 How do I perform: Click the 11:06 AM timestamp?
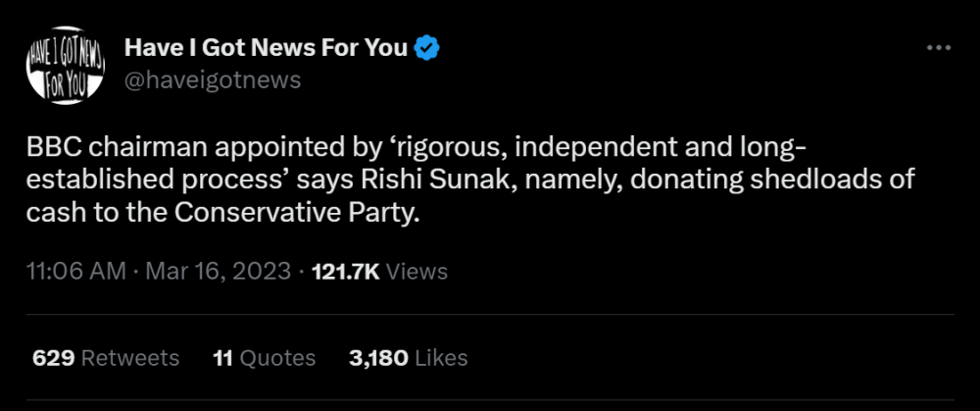(x=76, y=272)
